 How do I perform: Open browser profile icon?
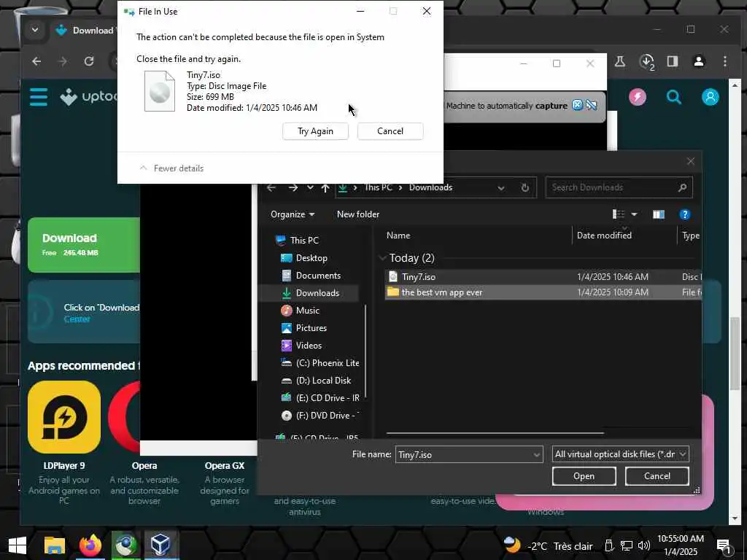(699, 61)
